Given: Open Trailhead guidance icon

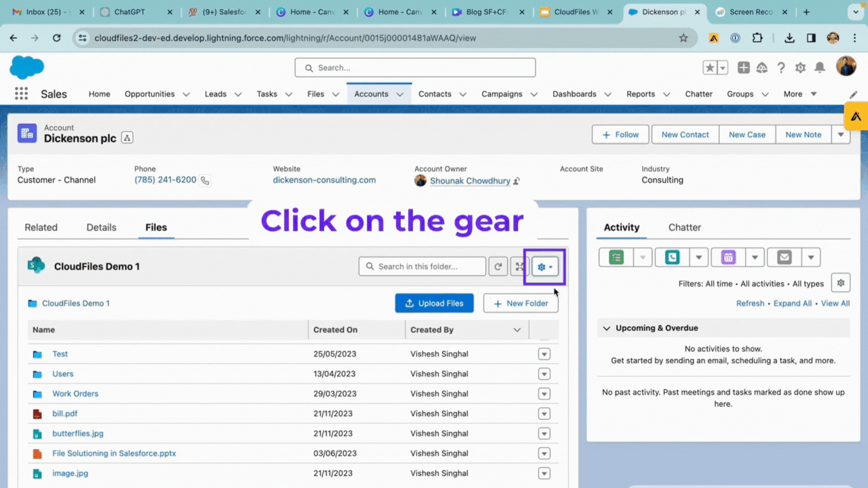Looking at the screenshot, I should coord(762,68).
